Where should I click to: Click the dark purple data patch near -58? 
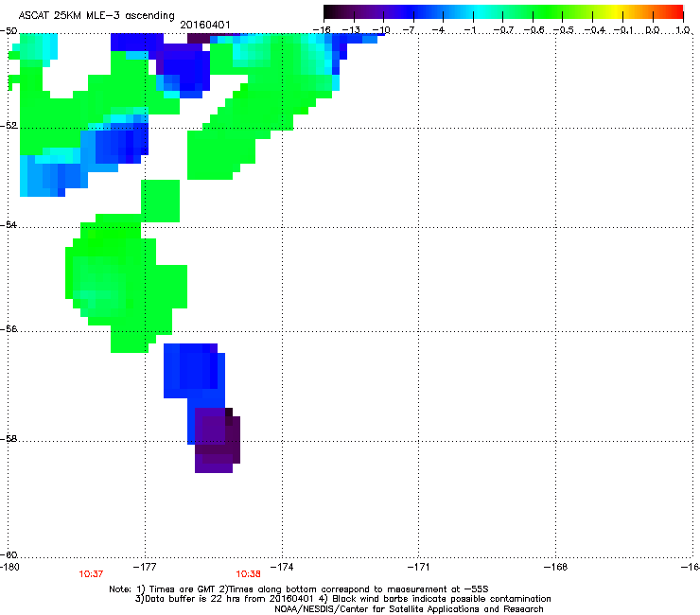coord(218,440)
